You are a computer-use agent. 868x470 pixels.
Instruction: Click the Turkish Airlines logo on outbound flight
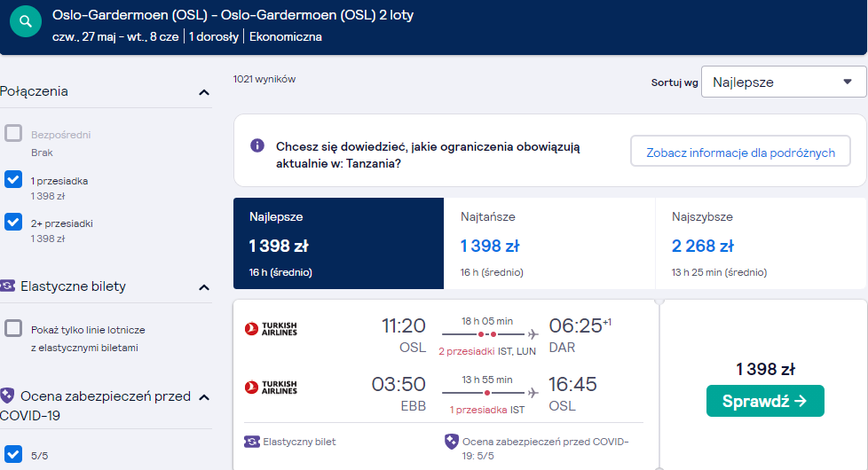(x=271, y=329)
